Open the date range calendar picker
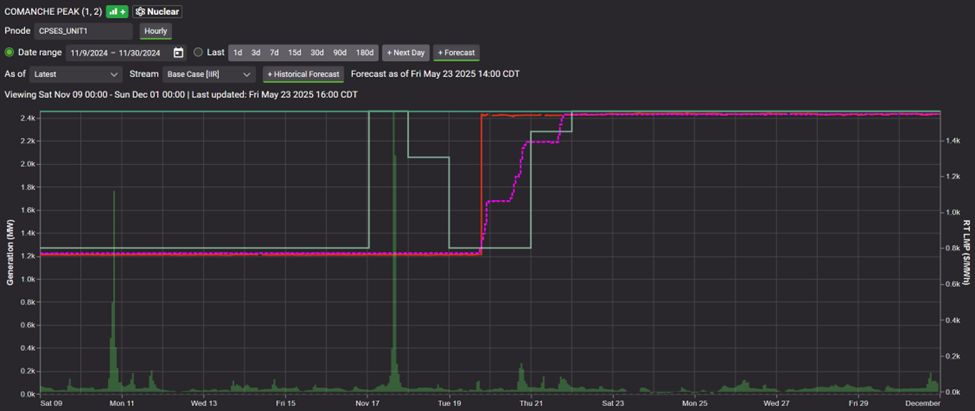 178,53
